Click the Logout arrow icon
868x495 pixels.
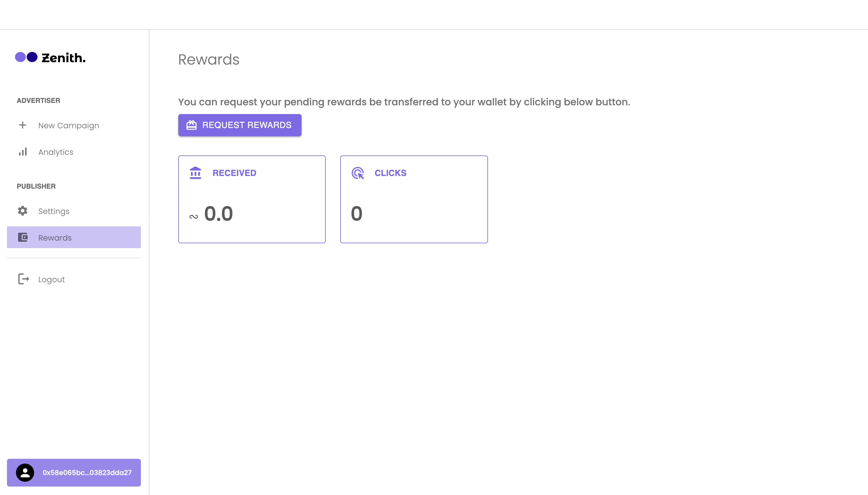(24, 279)
